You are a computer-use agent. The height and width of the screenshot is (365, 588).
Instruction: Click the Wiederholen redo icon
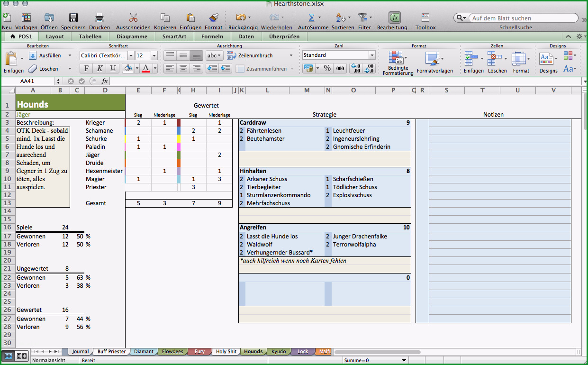click(274, 18)
